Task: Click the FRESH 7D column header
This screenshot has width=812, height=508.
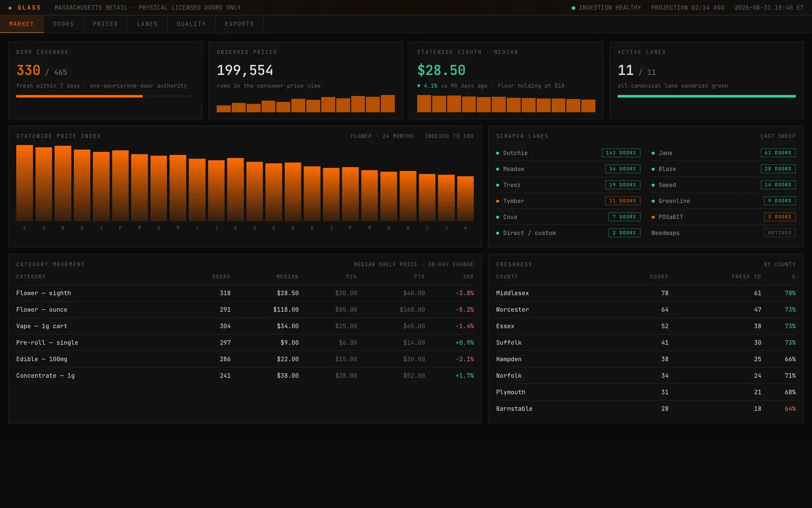Action: (746, 277)
